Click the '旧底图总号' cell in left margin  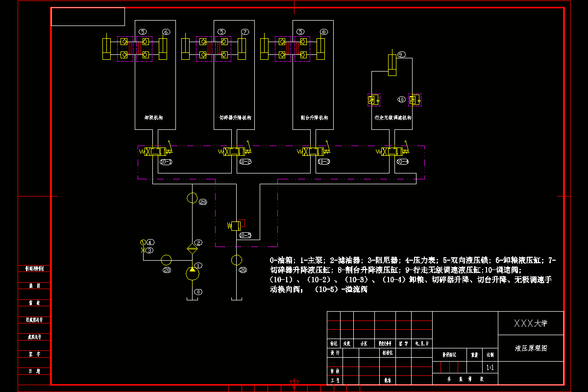tap(34, 320)
